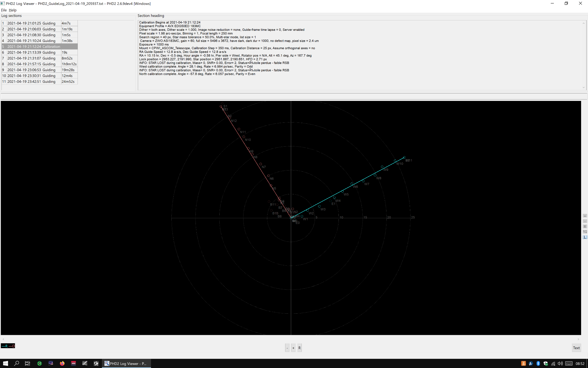Open the ASI app in the taskbar

click(x=73, y=363)
